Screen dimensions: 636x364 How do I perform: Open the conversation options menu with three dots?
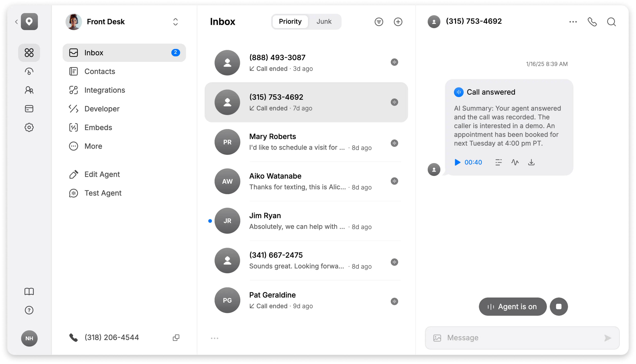573,22
